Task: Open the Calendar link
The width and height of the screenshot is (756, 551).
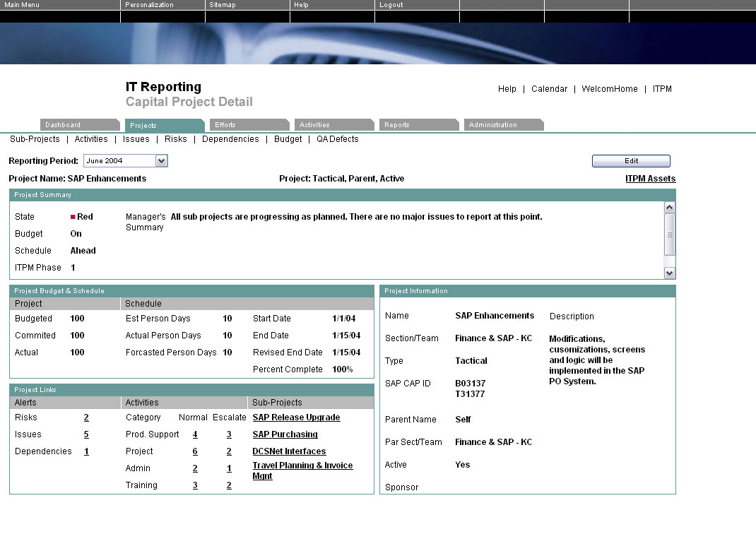Action: pos(549,89)
